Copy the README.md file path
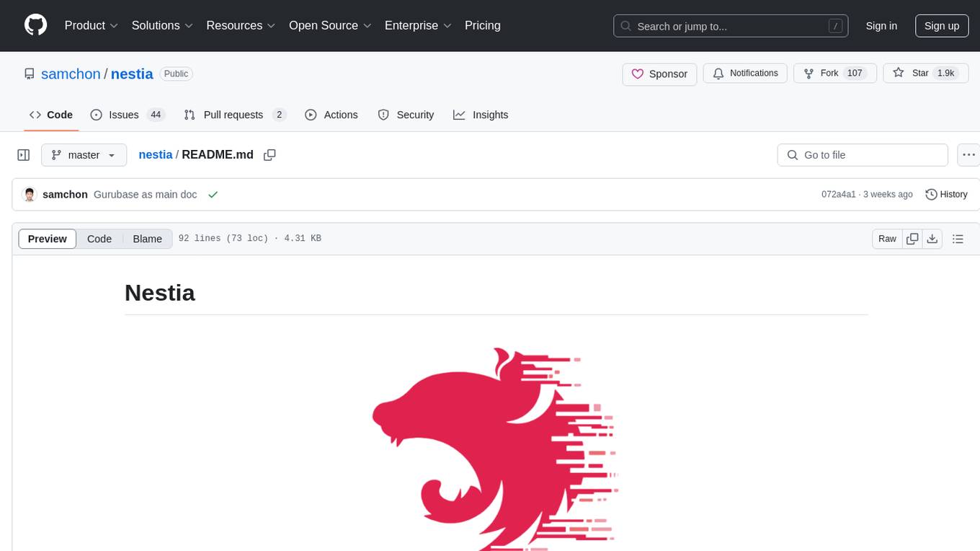This screenshot has height=551, width=980. [270, 155]
